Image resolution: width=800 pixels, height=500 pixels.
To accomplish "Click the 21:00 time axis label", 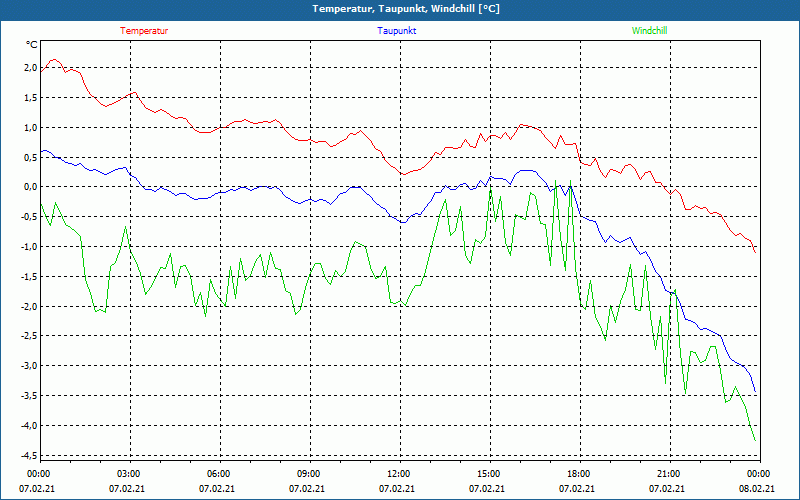I will click(669, 474).
